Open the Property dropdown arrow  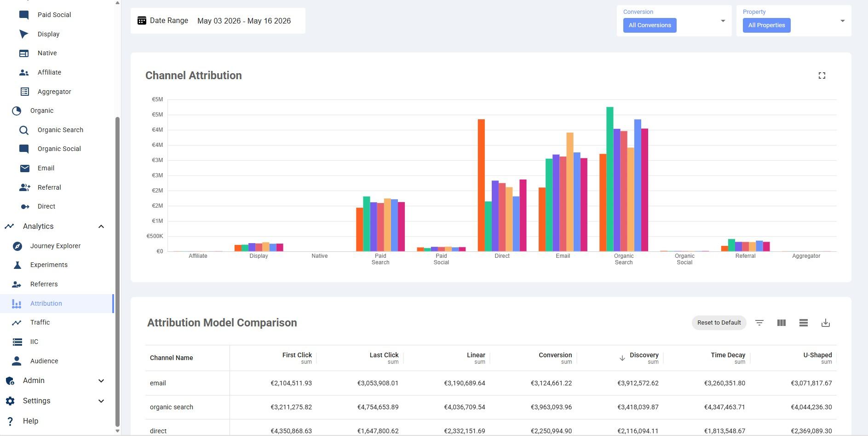click(842, 21)
